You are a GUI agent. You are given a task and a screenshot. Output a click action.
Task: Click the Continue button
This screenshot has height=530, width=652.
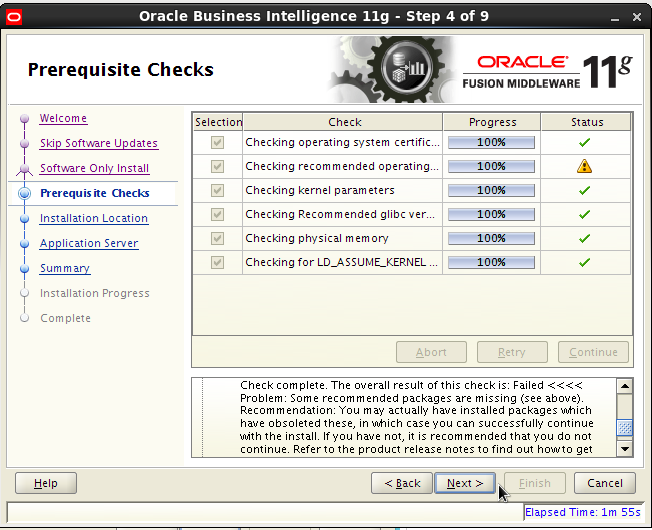click(x=593, y=352)
